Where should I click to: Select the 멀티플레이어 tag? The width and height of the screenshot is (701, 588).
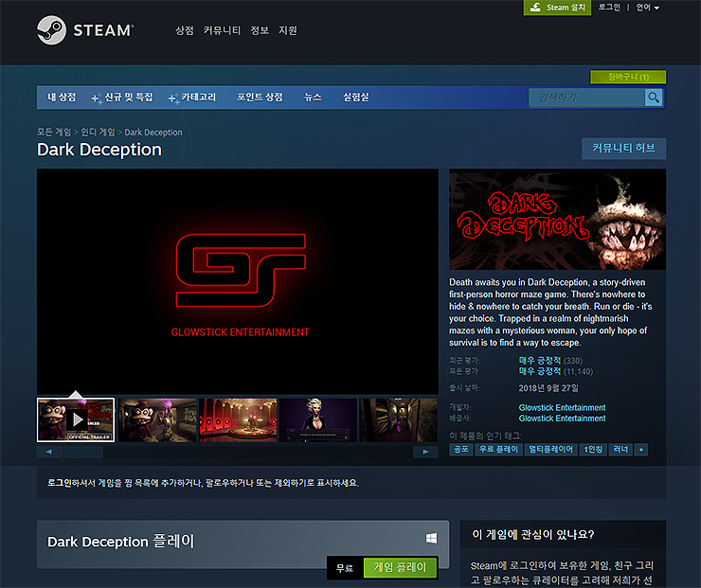coord(550,450)
